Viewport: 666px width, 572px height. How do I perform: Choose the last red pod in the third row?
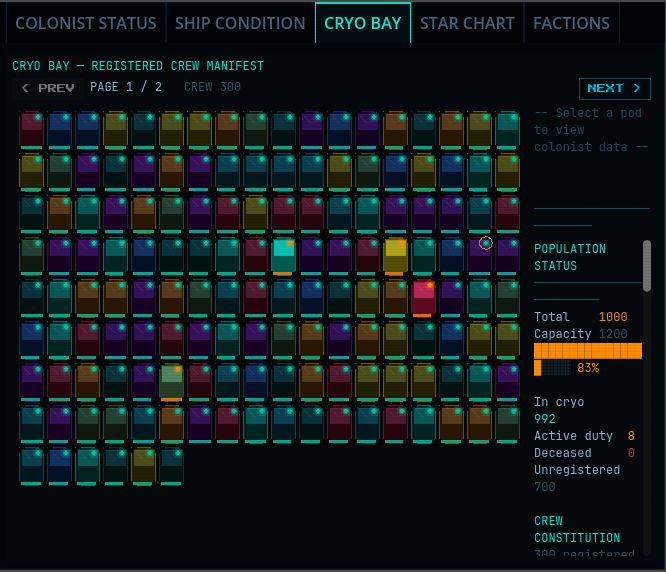pos(508,214)
